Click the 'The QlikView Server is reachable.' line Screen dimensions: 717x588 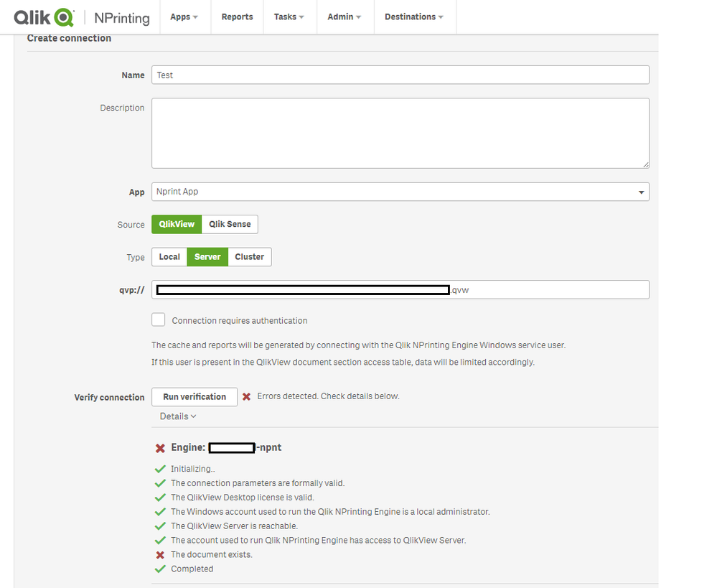point(234,526)
